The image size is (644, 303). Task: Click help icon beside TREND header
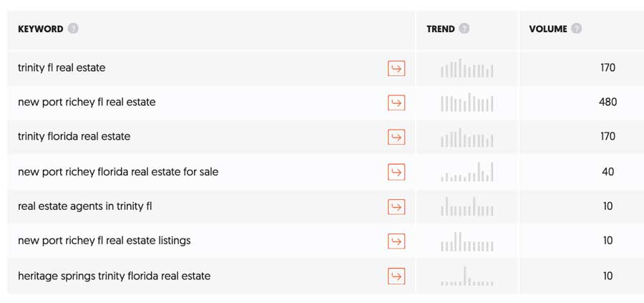tap(464, 29)
